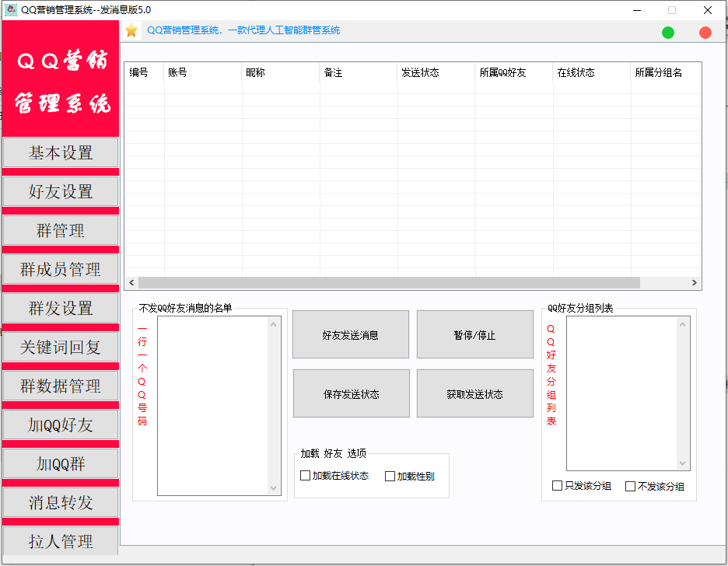Click down arrow of 分组列表 scrollbar
Image resolution: width=728 pixels, height=566 pixels.
683,463
